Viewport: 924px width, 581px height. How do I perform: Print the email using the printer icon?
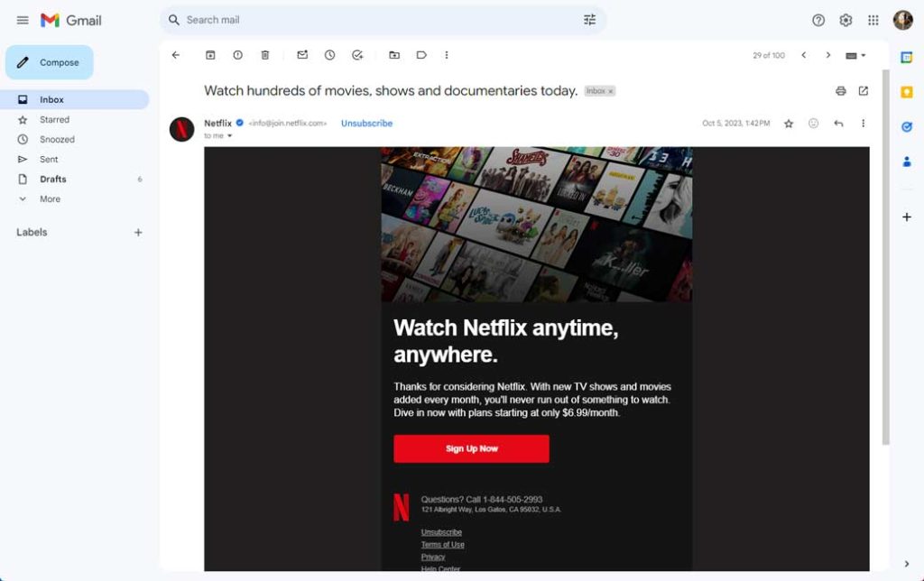point(841,91)
